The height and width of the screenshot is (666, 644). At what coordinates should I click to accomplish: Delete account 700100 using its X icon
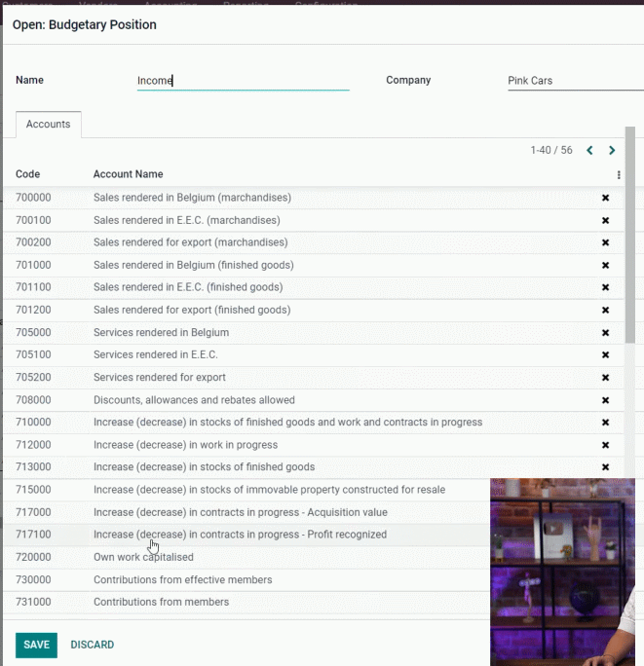(x=605, y=220)
